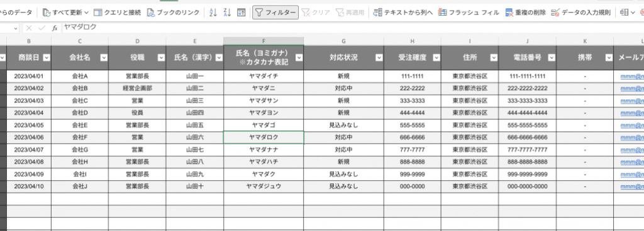Click cell ヤマダヨン
Image resolution: width=644 pixels, height=231 pixels.
tap(264, 113)
